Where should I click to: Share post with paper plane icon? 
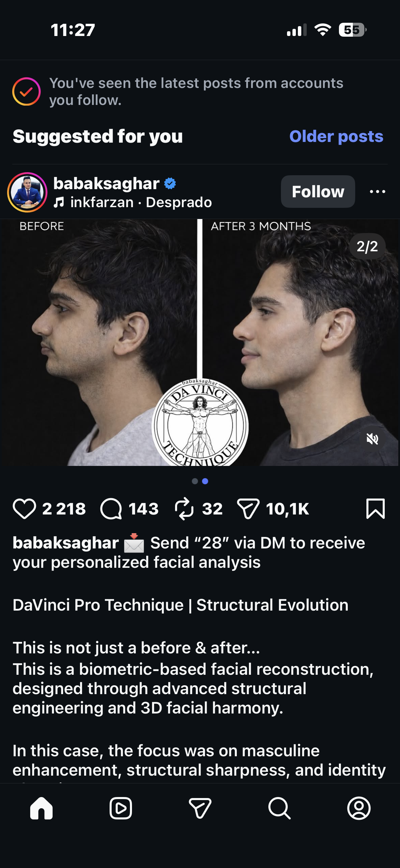(x=248, y=509)
